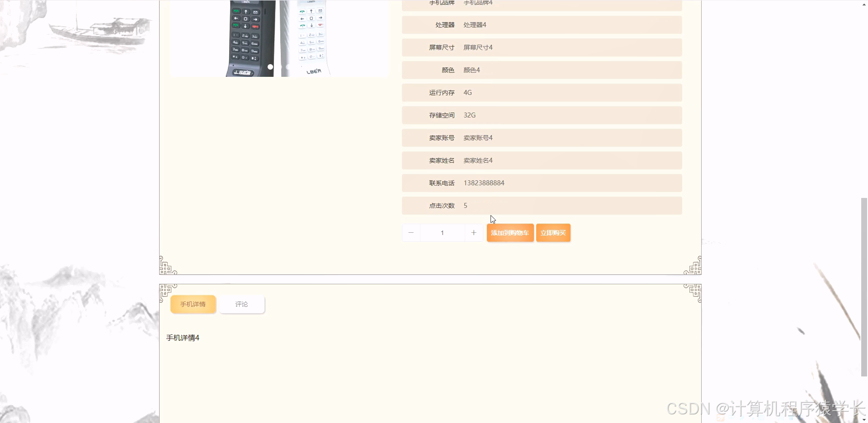Click the 处理器 label
Viewport: 868px width, 423px height.
445,25
